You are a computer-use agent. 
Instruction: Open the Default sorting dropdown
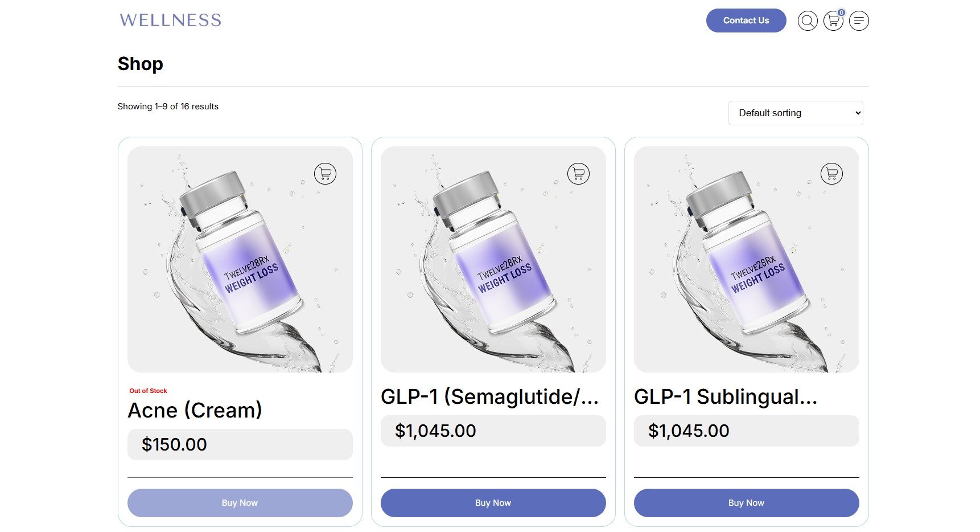tap(795, 113)
